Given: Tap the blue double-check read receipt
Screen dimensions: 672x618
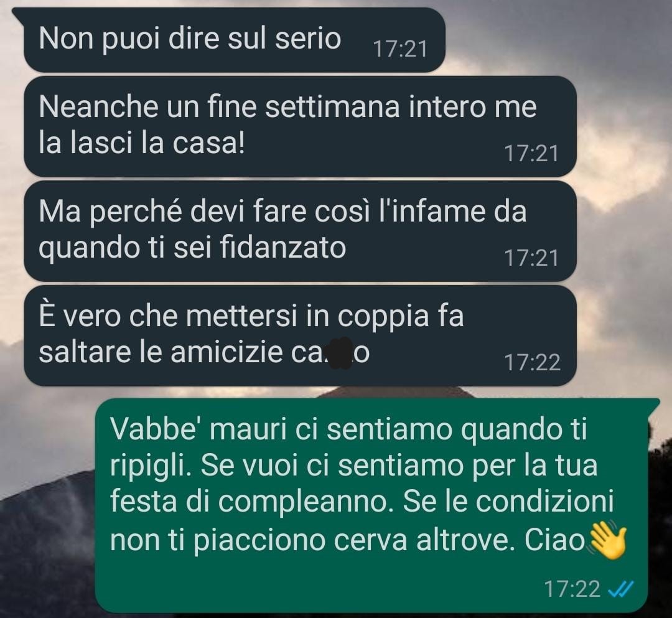Looking at the screenshot, I should click(620, 589).
